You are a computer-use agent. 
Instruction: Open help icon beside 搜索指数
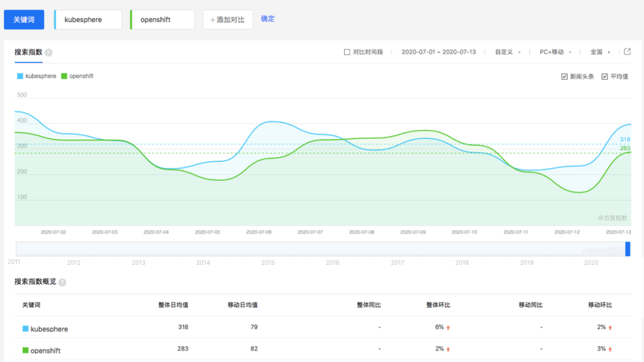pos(48,52)
